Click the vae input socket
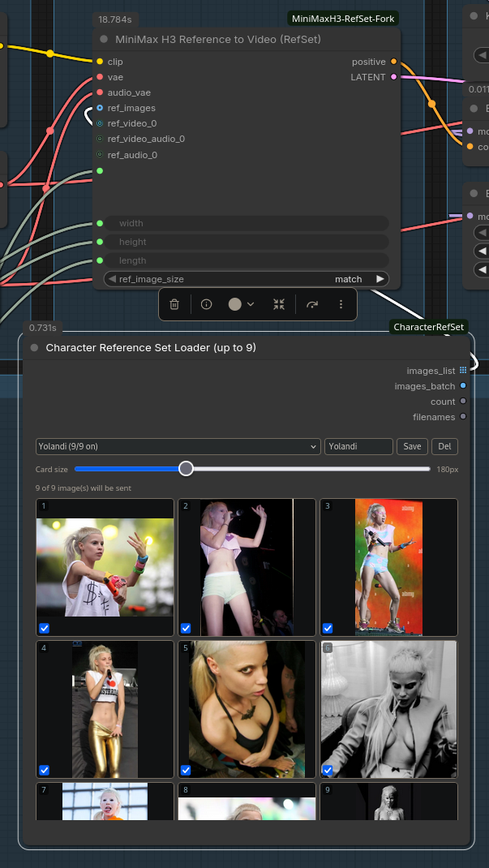Image resolution: width=489 pixels, height=868 pixels. click(100, 77)
